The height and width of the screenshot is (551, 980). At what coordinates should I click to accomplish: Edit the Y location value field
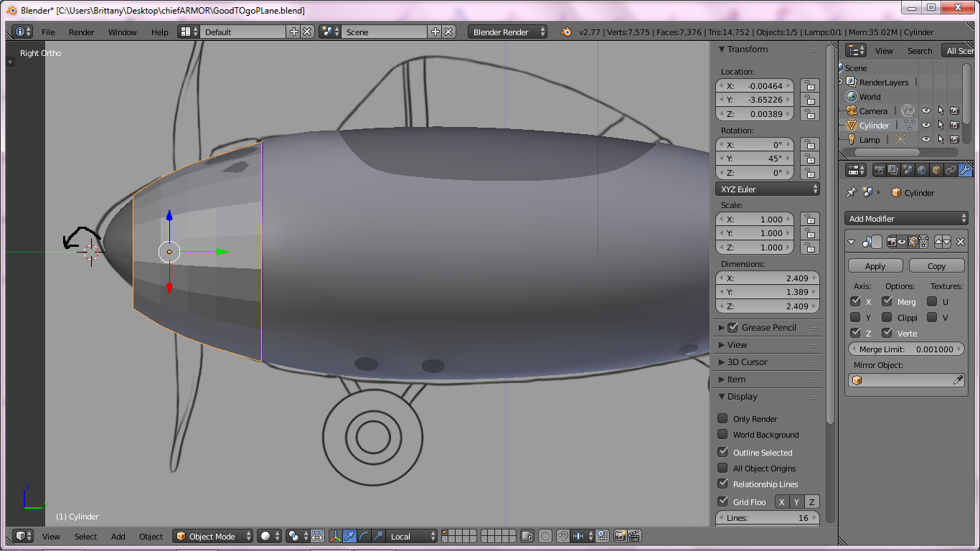point(754,100)
